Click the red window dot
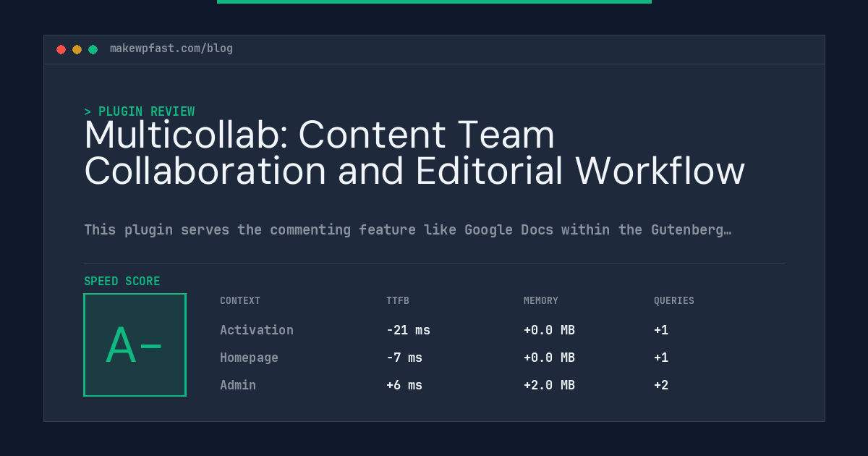Screen dimensions: 868x456 (61, 49)
